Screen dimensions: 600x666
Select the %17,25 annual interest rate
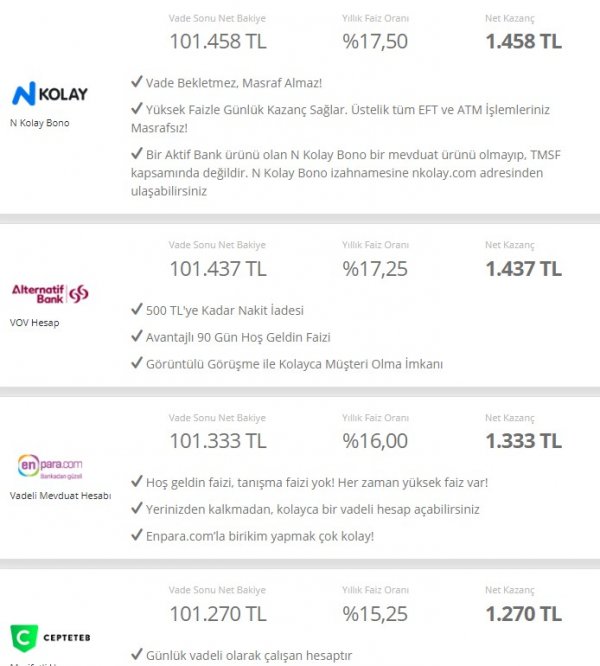click(x=374, y=268)
